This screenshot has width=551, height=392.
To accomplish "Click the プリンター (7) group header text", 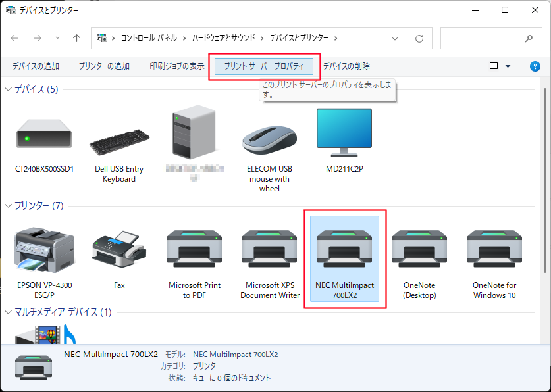I will pos(39,205).
